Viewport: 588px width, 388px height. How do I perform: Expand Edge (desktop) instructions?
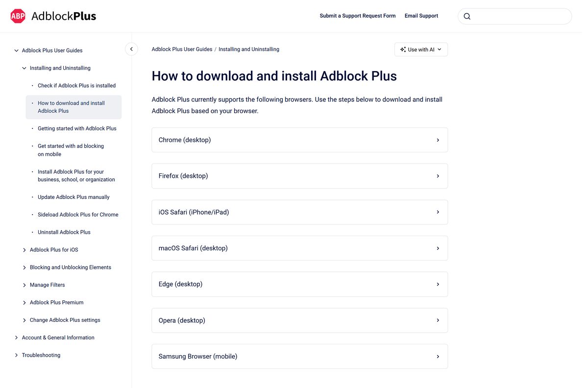[x=299, y=284]
